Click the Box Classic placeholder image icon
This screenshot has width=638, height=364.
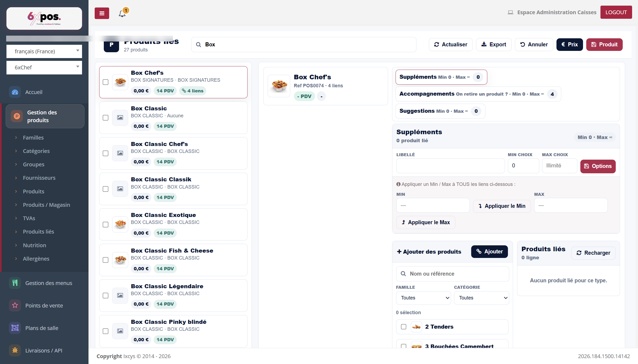pos(120,118)
